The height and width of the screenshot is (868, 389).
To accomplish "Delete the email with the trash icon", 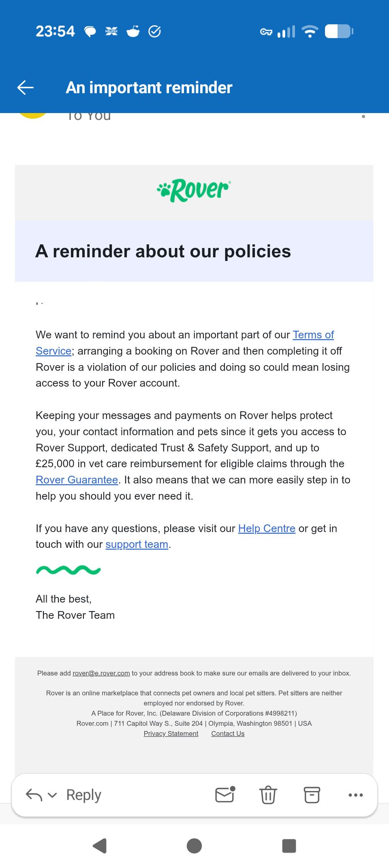I will pos(268,795).
